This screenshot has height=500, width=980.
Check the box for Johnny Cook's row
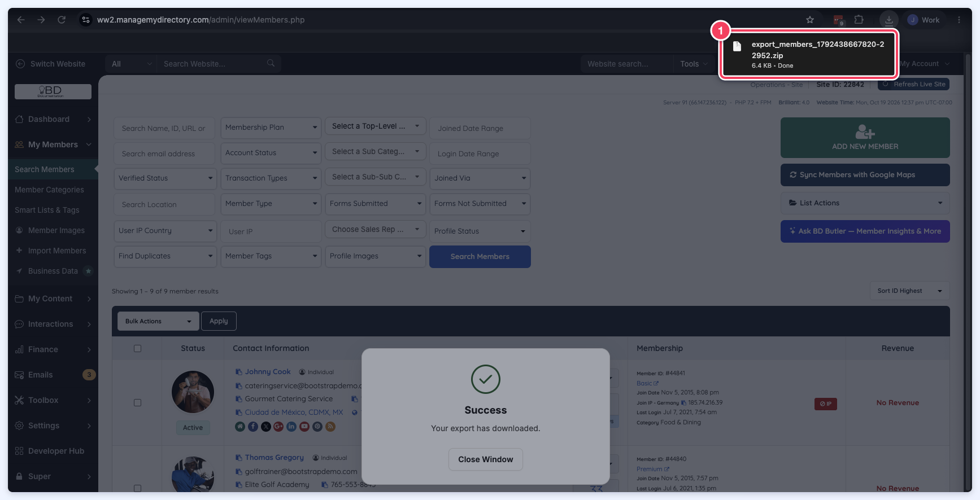pos(137,402)
